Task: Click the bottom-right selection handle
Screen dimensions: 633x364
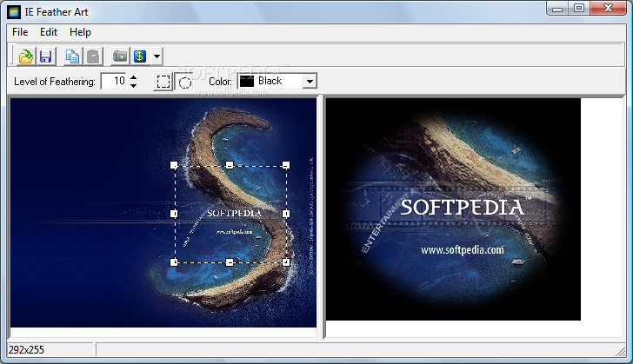Action: [x=286, y=262]
